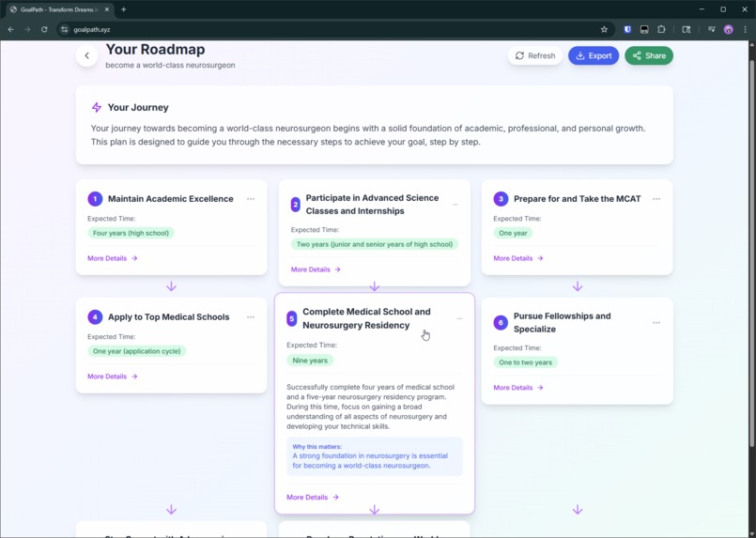Open More Details for Neurosurgery Residency card
This screenshot has width=756, height=538.
pos(313,497)
